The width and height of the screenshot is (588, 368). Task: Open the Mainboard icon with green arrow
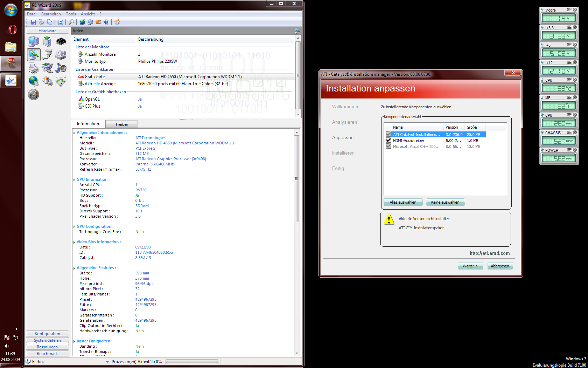(47, 42)
